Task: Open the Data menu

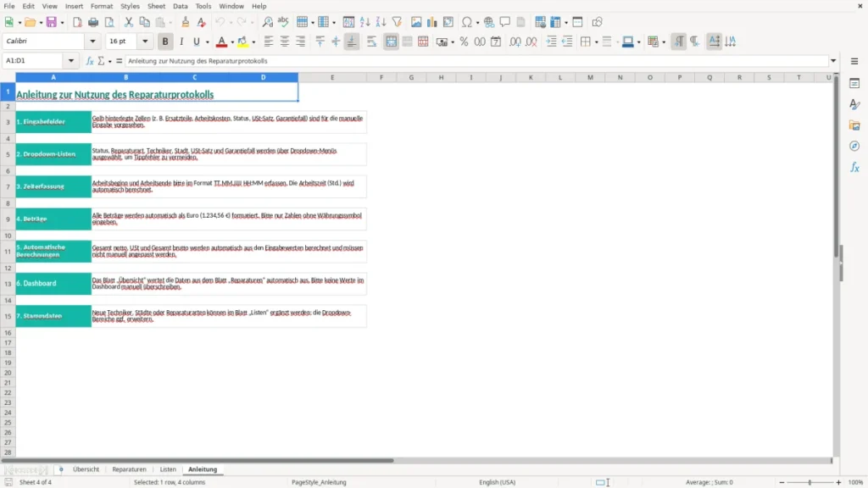Action: coord(181,6)
